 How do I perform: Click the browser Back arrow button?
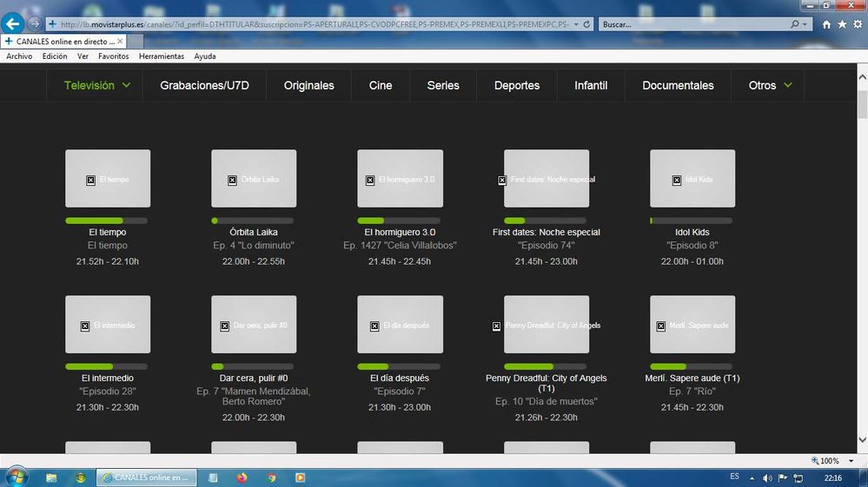(12, 24)
